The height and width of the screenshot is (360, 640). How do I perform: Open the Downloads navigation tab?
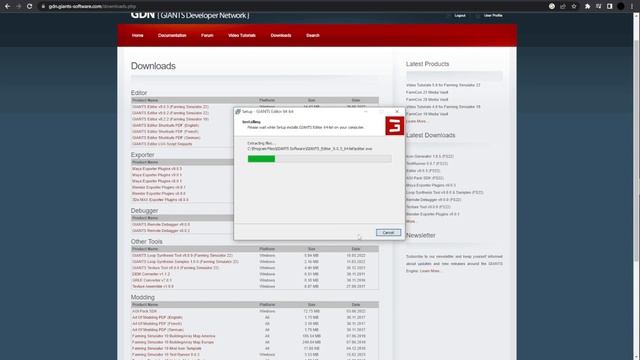pos(281,36)
